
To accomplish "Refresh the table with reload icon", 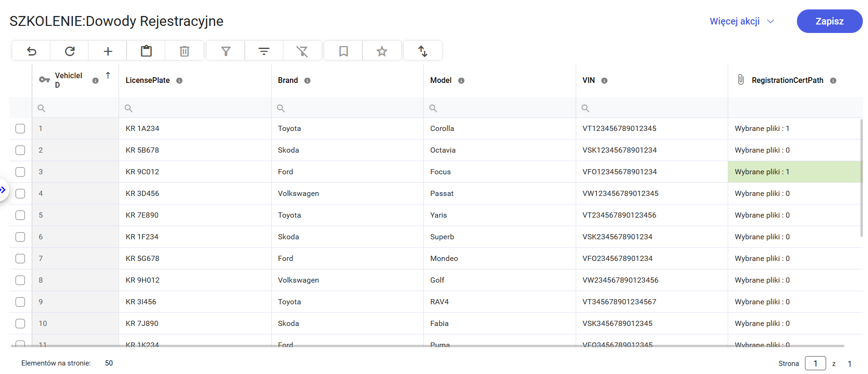I will click(x=70, y=51).
